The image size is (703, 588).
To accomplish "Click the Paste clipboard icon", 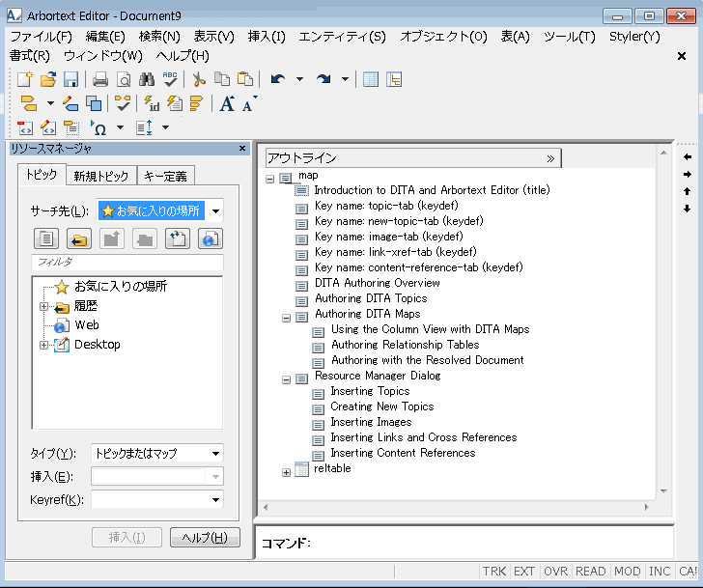I will pyautogui.click(x=245, y=79).
